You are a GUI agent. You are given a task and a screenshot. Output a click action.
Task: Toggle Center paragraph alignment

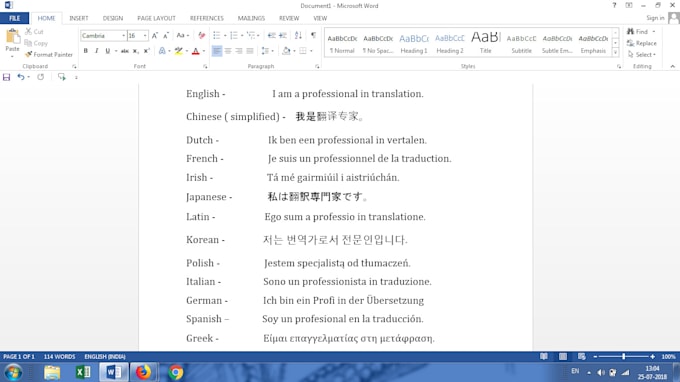coord(228,51)
